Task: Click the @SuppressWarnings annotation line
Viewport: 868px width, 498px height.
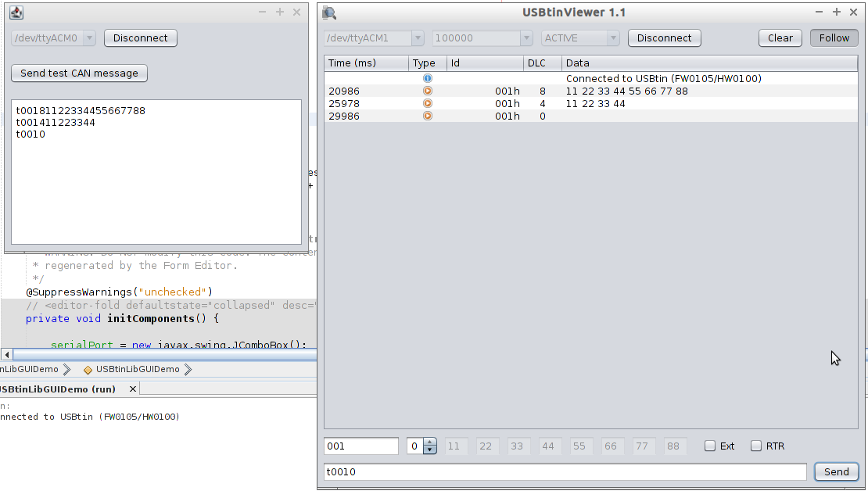Action: pyautogui.click(x=119, y=292)
